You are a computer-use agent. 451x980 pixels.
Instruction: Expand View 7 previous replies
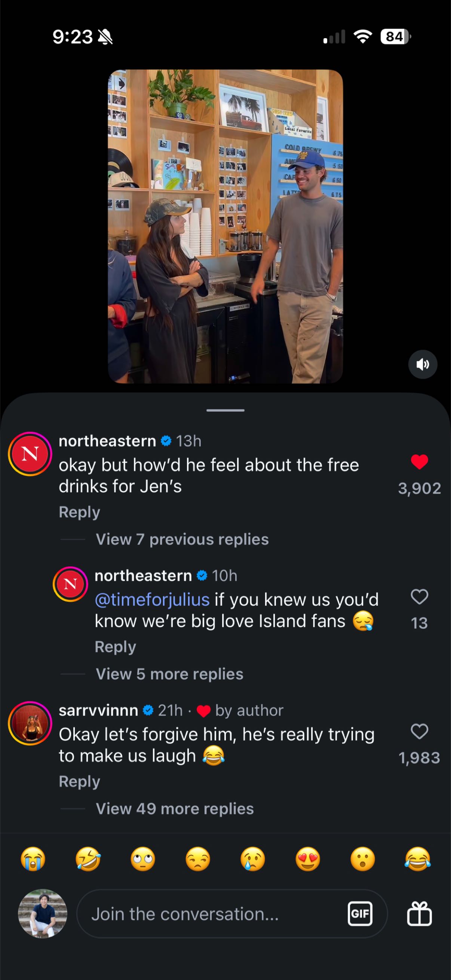coord(182,539)
